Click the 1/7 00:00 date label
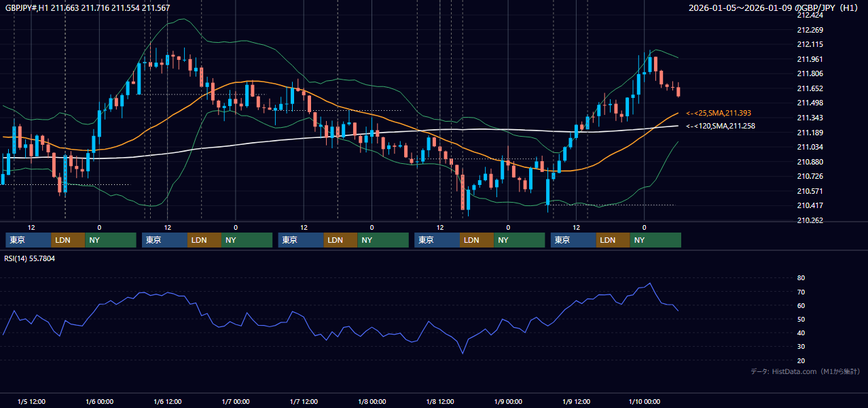Viewport: 868px width, 408px height. [x=236, y=402]
